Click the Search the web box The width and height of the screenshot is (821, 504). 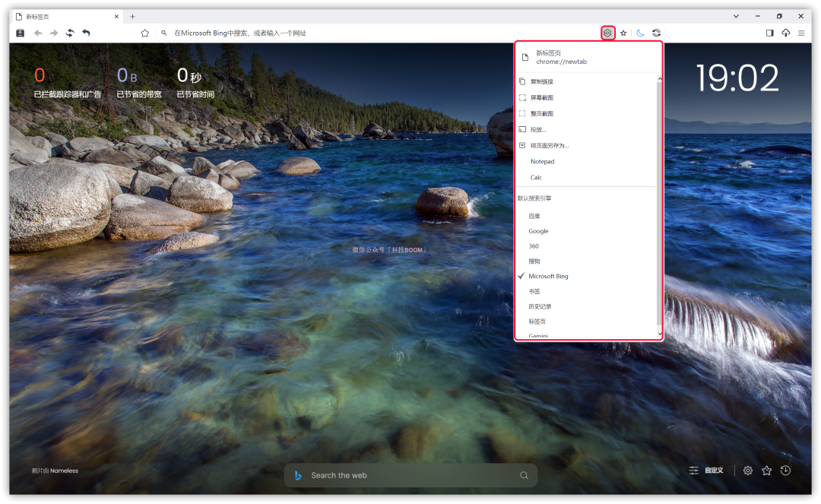410,475
